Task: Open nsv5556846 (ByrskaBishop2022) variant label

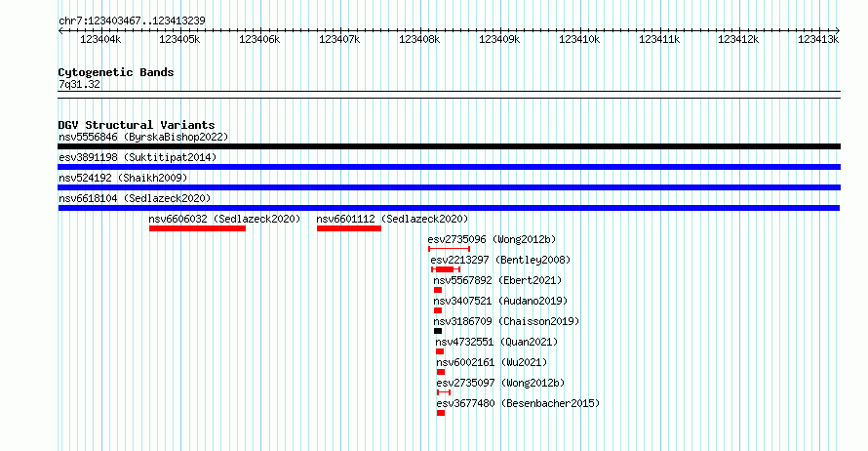Action: coord(143,137)
